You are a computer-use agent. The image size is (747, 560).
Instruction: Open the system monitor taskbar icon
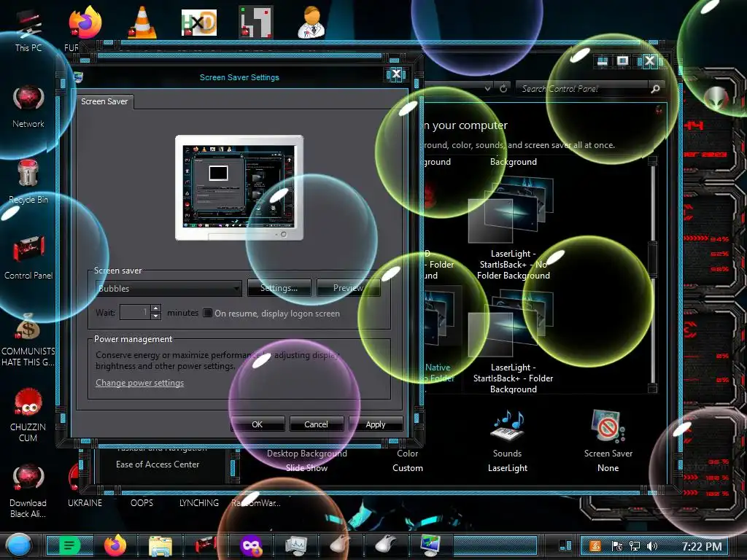click(x=296, y=545)
